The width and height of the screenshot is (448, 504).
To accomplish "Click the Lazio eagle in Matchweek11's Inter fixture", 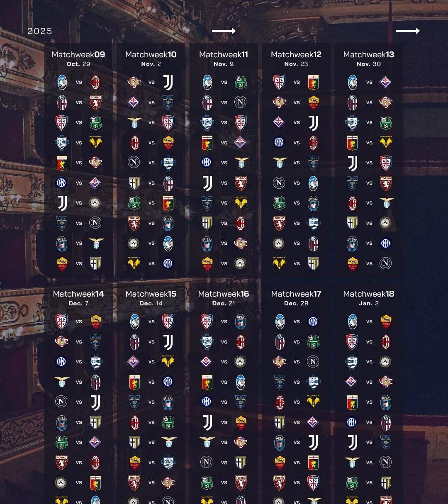I will coord(241,163).
